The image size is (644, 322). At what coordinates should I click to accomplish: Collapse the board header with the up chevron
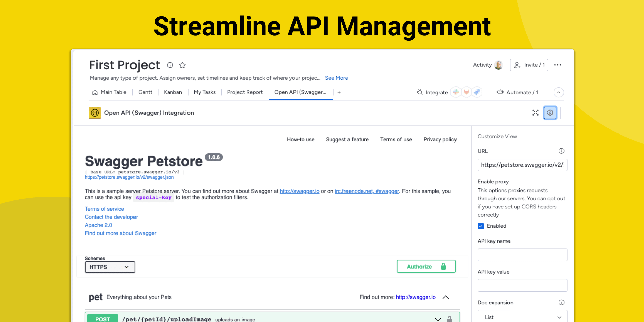click(559, 92)
